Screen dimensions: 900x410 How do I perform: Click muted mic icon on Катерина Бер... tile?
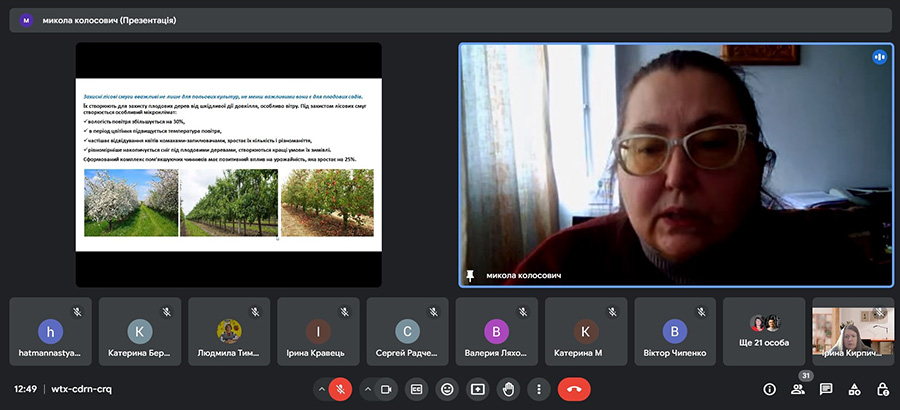pos(166,312)
